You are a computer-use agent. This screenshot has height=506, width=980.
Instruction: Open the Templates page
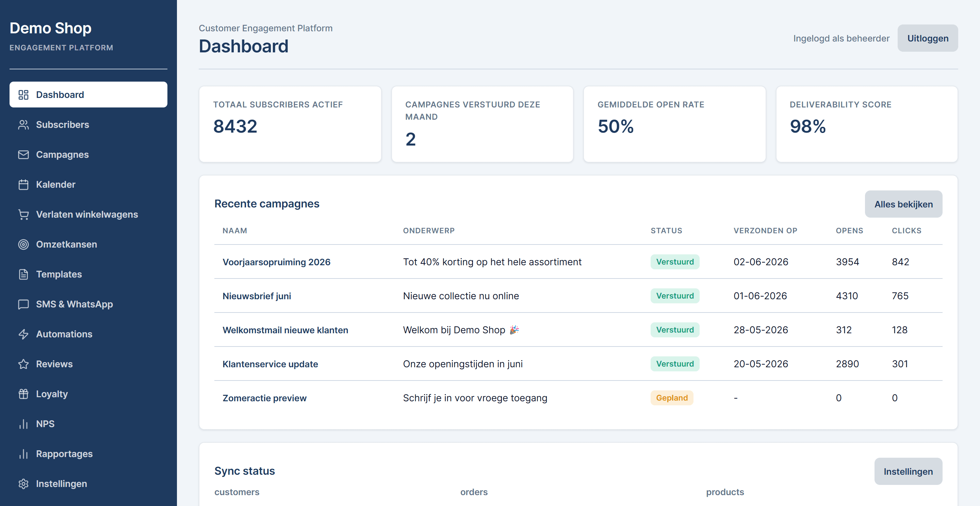coord(88,274)
